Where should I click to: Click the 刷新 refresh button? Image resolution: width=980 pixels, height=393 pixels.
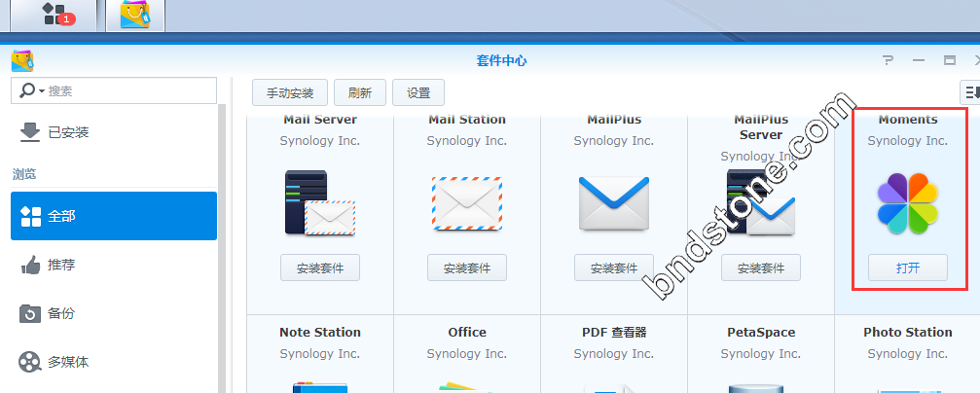(x=360, y=93)
